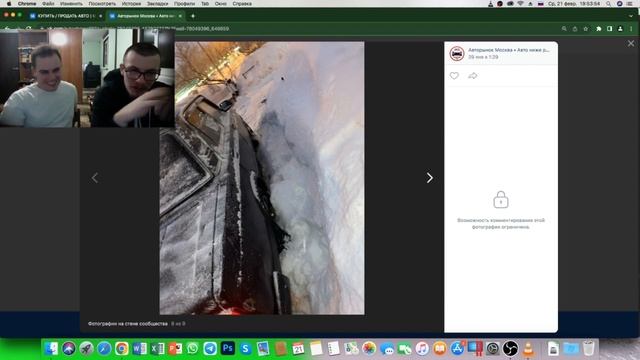This screenshot has width=640, height=360.
Task: Open Photos app from the Dock
Action: (x=369, y=349)
